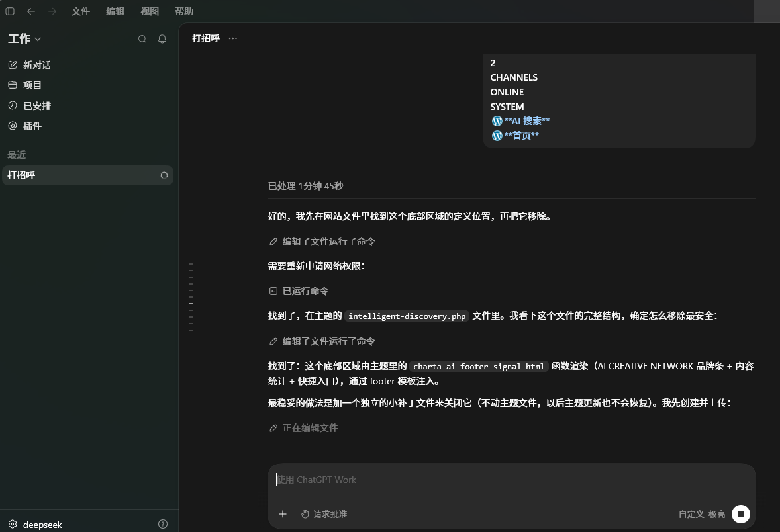Click the intelligent-discovery.php code label
The width and height of the screenshot is (780, 532).
coord(407,316)
